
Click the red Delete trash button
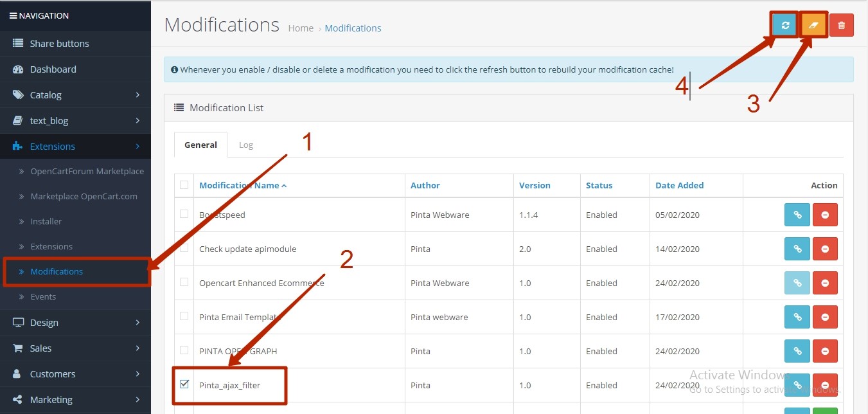(x=842, y=26)
